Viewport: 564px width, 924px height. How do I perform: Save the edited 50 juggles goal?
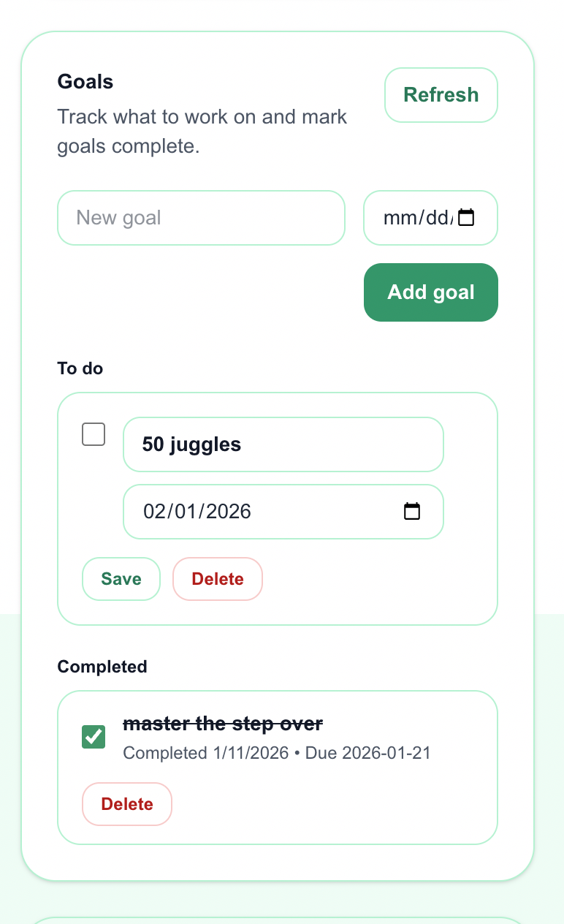pos(121,578)
